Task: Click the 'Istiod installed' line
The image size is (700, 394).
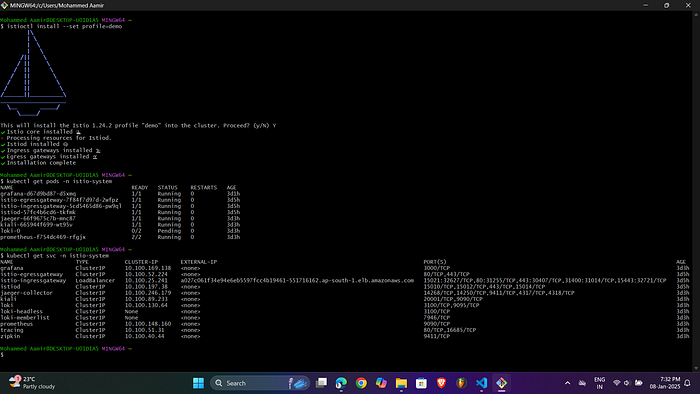Action: click(34, 145)
